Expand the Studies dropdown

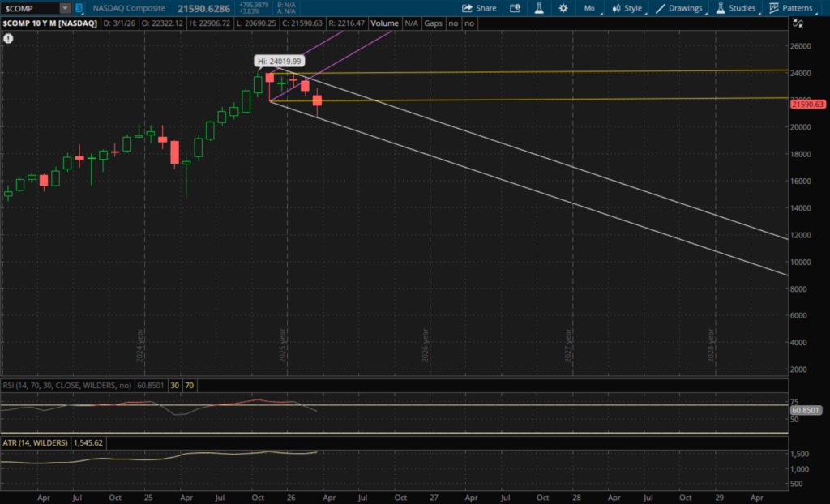pyautogui.click(x=736, y=8)
